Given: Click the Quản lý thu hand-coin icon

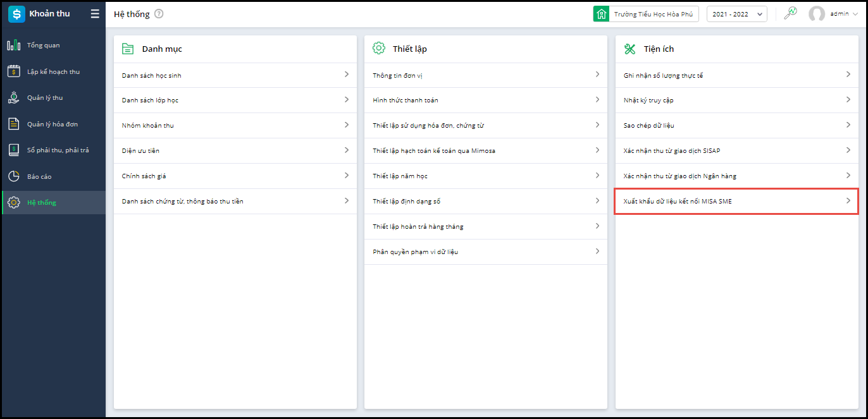Looking at the screenshot, I should (x=13, y=97).
